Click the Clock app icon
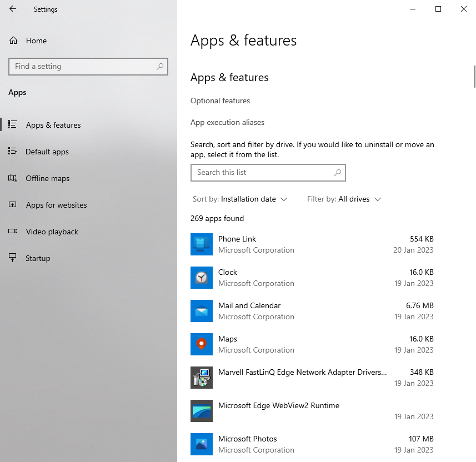This screenshot has height=462, width=476. [x=202, y=278]
